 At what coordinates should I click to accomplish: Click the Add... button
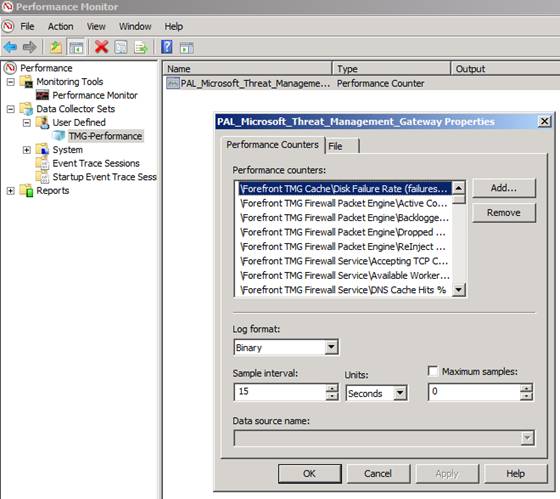[504, 188]
